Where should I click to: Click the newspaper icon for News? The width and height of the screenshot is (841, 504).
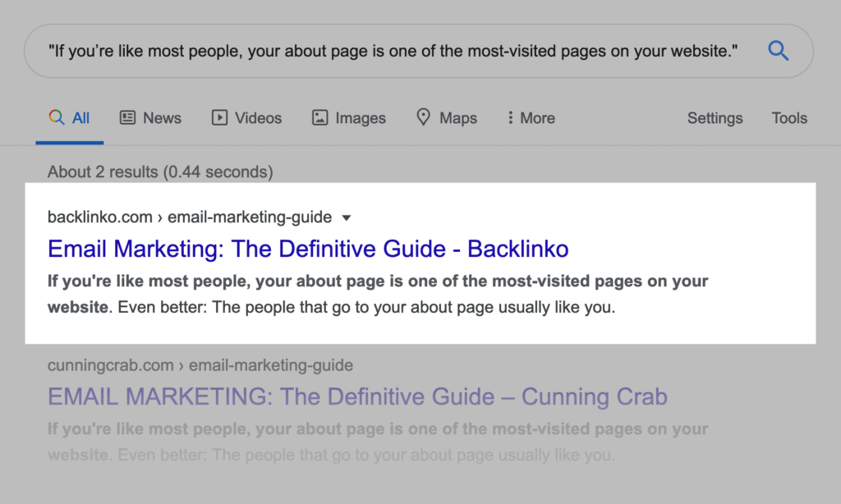128,117
